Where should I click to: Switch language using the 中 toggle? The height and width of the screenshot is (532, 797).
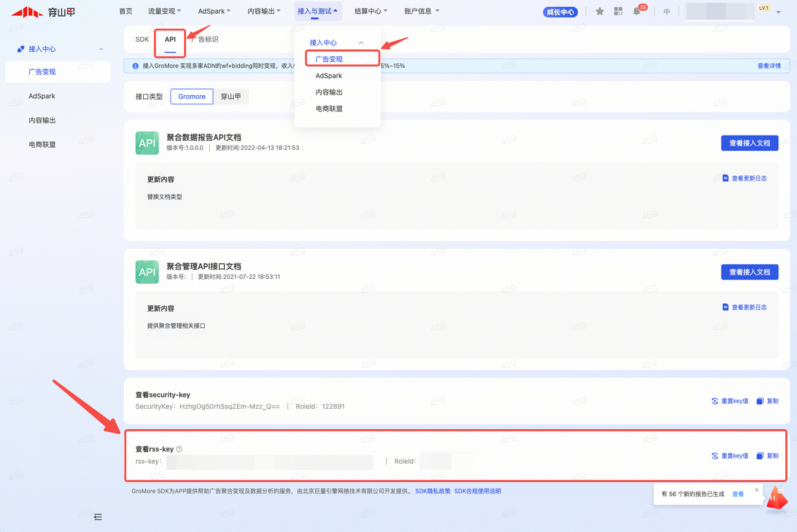pyautogui.click(x=667, y=11)
